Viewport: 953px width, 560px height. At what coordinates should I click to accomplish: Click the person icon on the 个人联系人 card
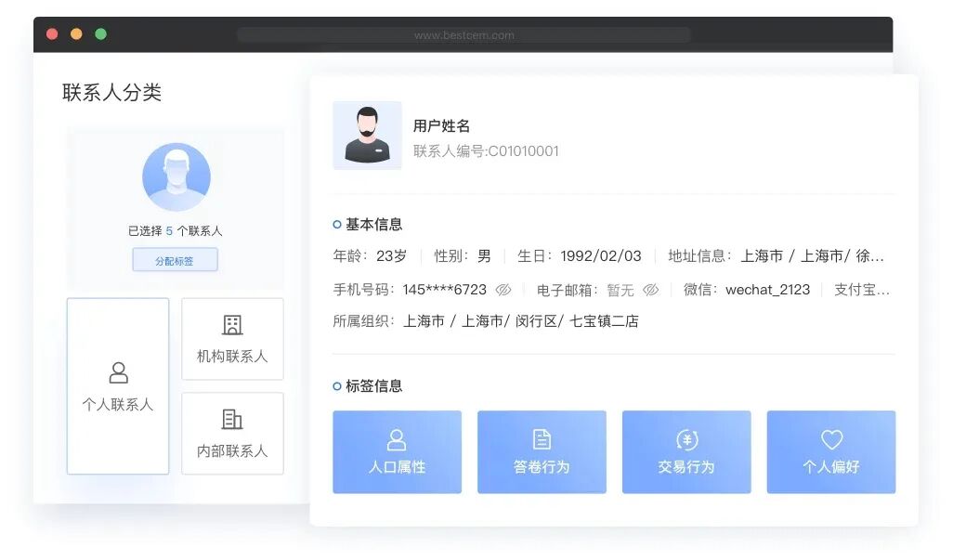tap(117, 372)
